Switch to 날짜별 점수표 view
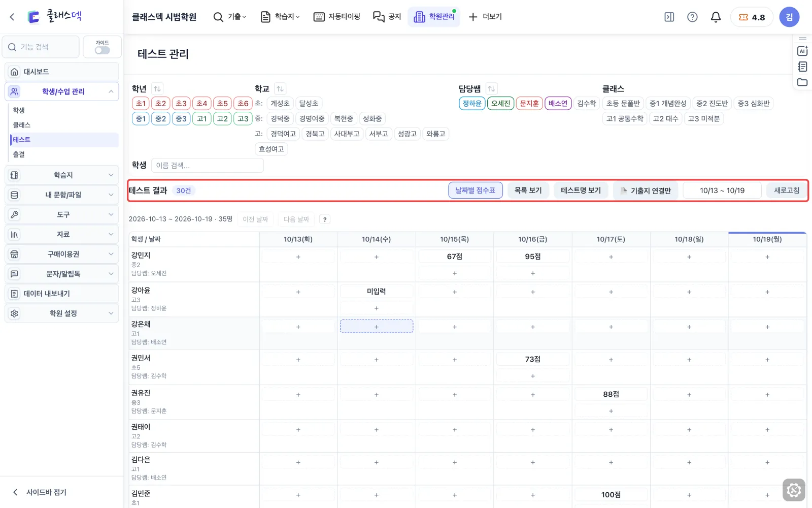Image resolution: width=812 pixels, height=508 pixels. [476, 190]
